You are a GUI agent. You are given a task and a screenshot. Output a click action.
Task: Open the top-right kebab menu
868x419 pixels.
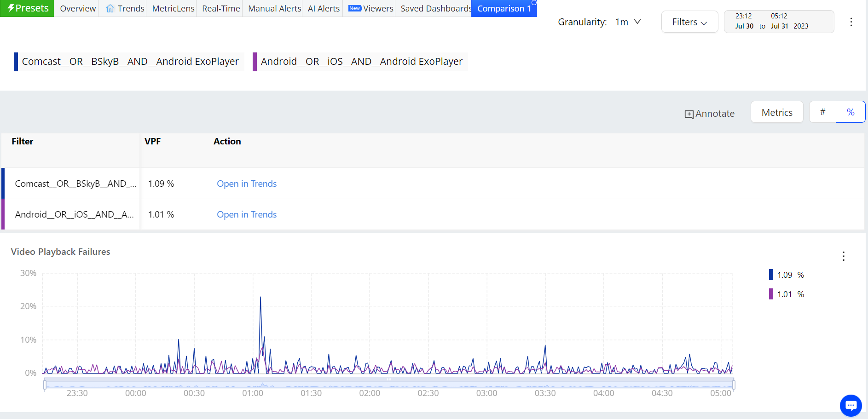[851, 22]
